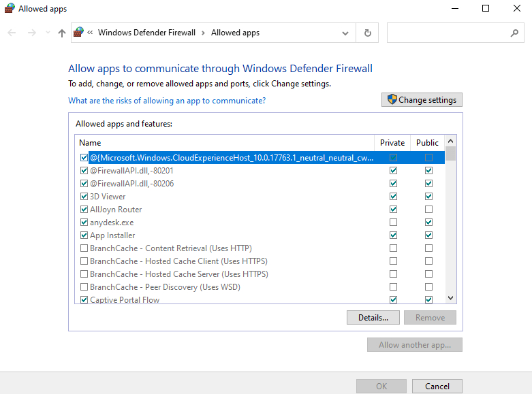Open the address bar history dropdown

[345, 33]
